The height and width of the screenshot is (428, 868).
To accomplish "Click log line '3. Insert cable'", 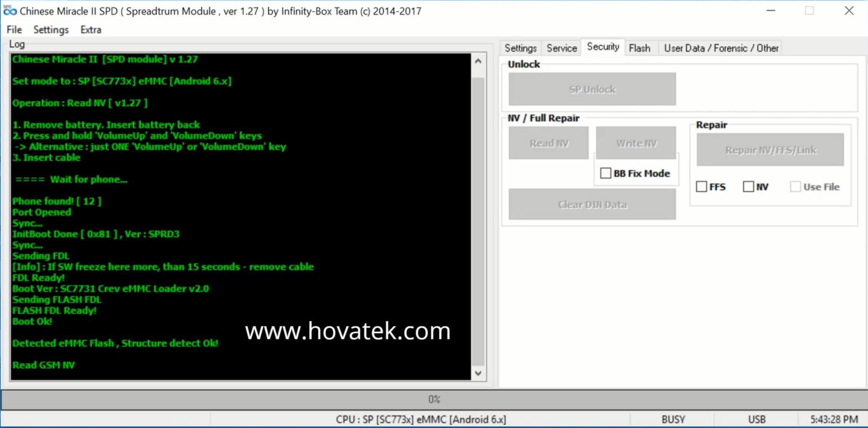I will pyautogui.click(x=46, y=158).
